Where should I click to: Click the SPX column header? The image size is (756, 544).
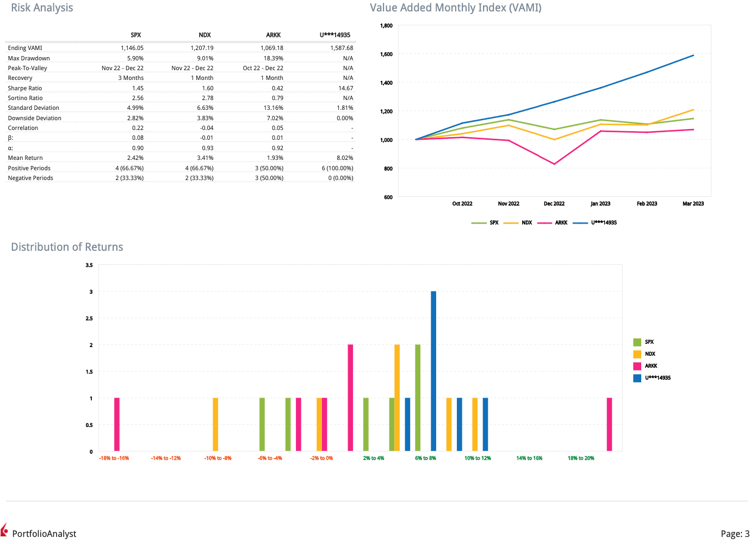pos(136,35)
